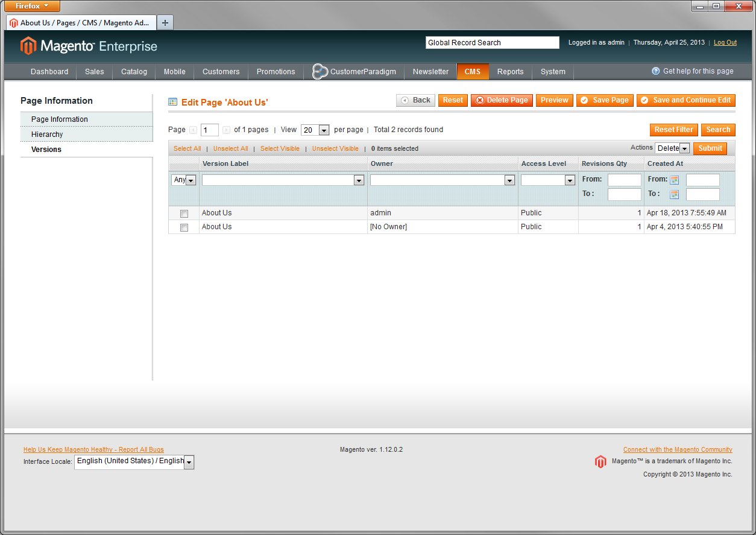The width and height of the screenshot is (756, 535).
Task: Click Connect with the Magento Community link
Action: 678,449
